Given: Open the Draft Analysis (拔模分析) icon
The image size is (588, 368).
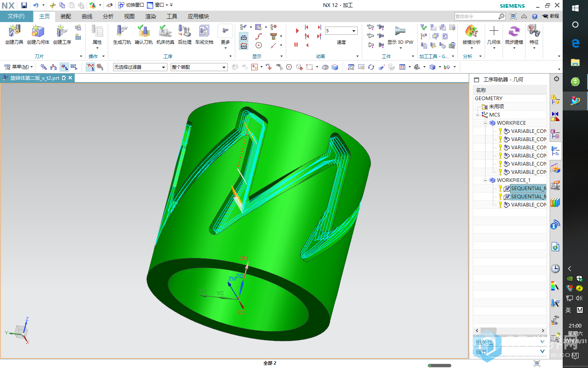Looking at the screenshot, I should coord(471,31).
